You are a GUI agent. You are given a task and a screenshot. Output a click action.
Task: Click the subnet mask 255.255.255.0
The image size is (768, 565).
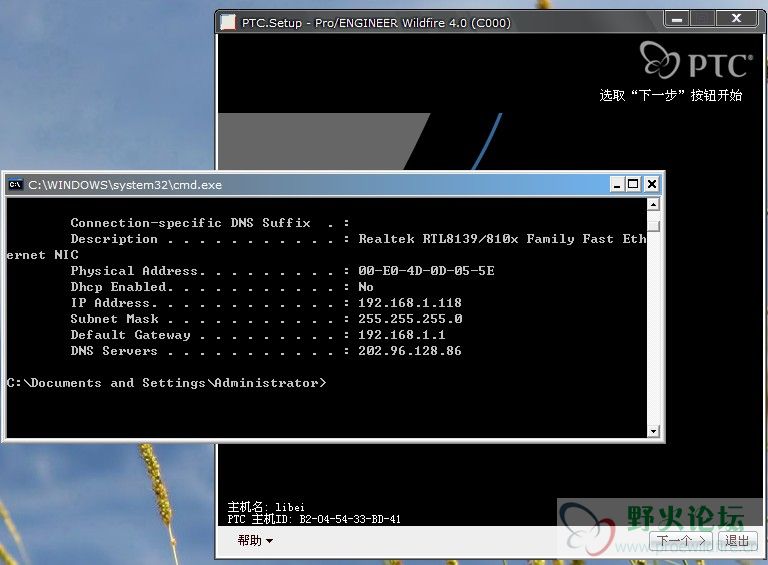[410, 319]
